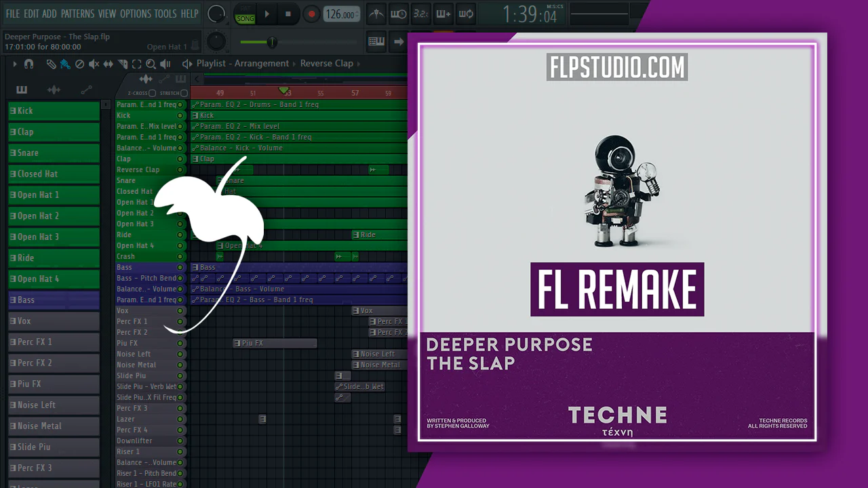
Task: Open the ADD menu
Action: (50, 14)
